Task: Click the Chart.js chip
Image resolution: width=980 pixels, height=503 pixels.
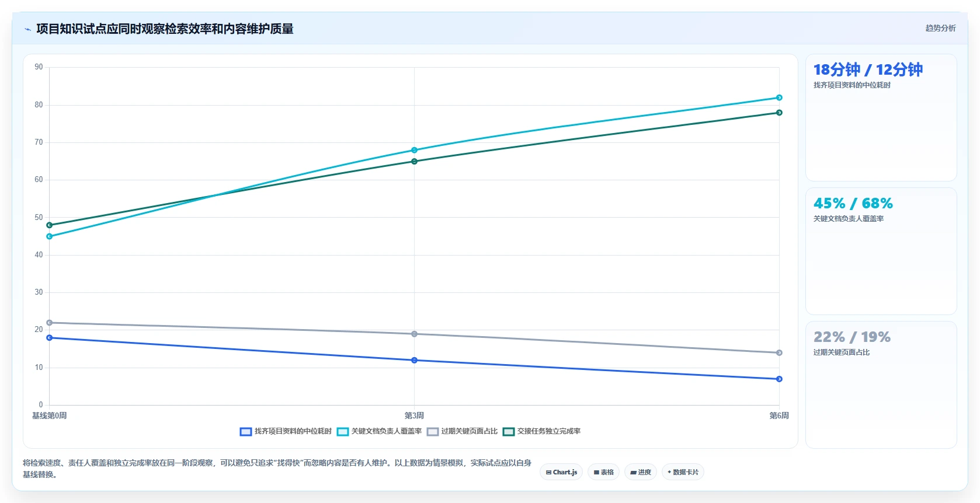Action: (561, 472)
